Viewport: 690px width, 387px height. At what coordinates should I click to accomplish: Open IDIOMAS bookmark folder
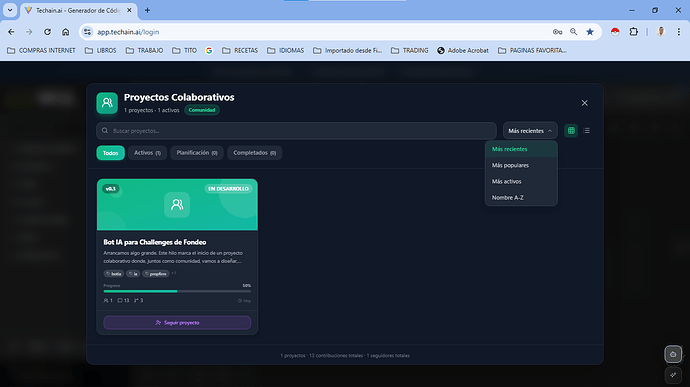click(286, 51)
